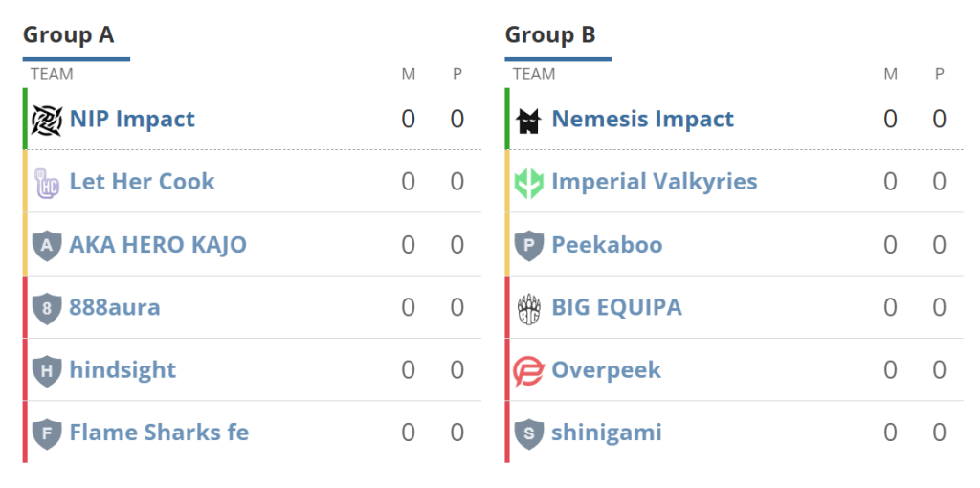The width and height of the screenshot is (980, 488).
Task: Click the Imperial Valkyries green logo
Action: point(528,182)
